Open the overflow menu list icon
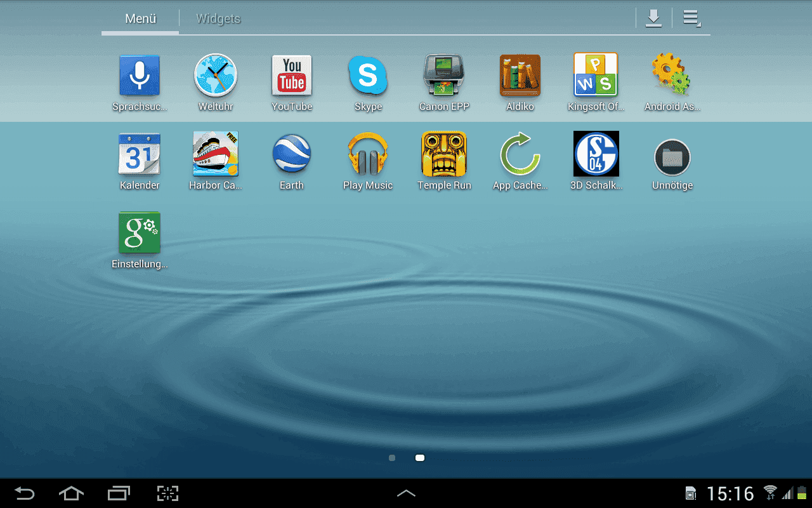The height and width of the screenshot is (508, 812). tap(691, 18)
